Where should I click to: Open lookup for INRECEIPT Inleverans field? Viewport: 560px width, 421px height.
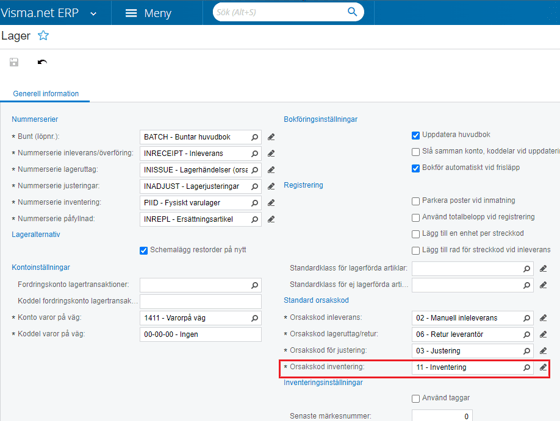coord(254,154)
